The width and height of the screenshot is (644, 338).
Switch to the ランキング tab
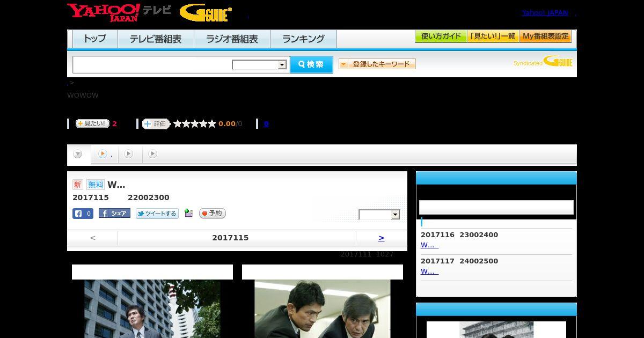tap(303, 39)
